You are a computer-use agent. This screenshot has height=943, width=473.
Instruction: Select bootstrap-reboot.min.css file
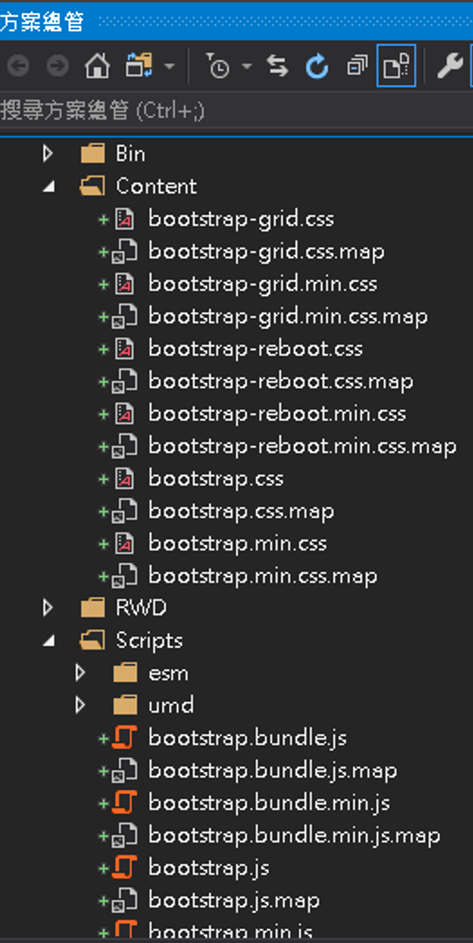click(277, 414)
